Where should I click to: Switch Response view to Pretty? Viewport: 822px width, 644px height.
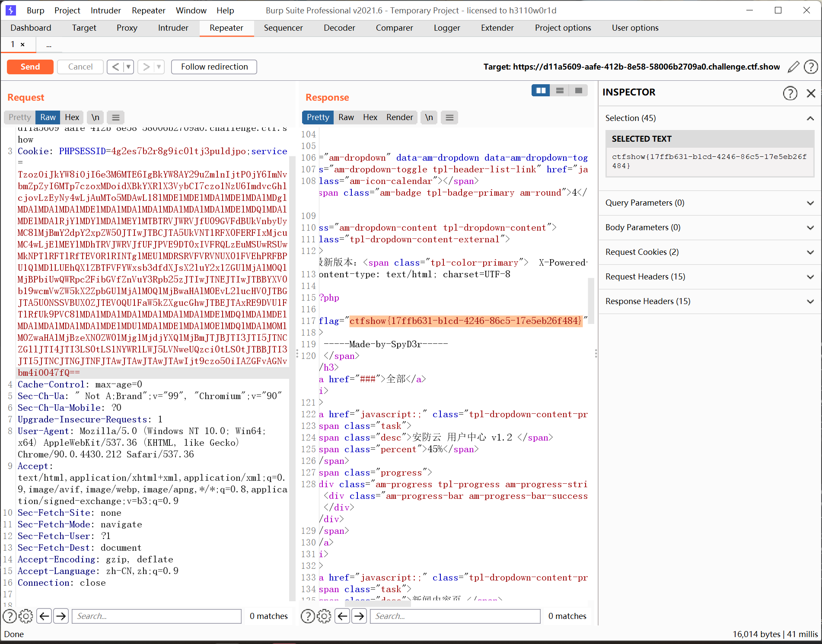[318, 117]
